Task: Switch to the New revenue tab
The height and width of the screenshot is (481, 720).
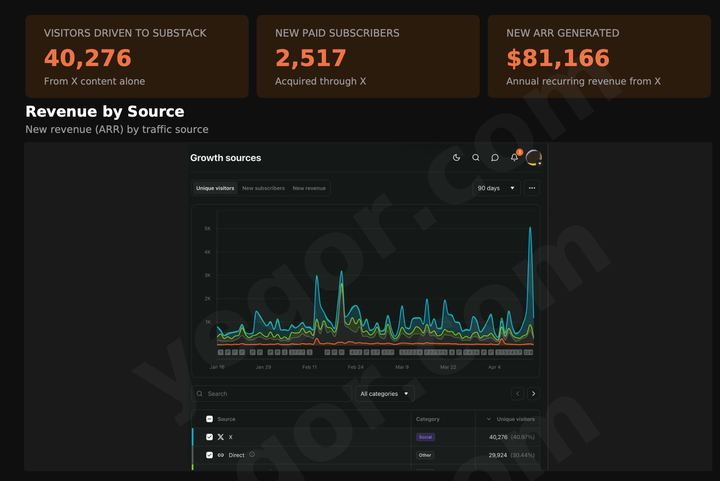Action: [x=309, y=188]
